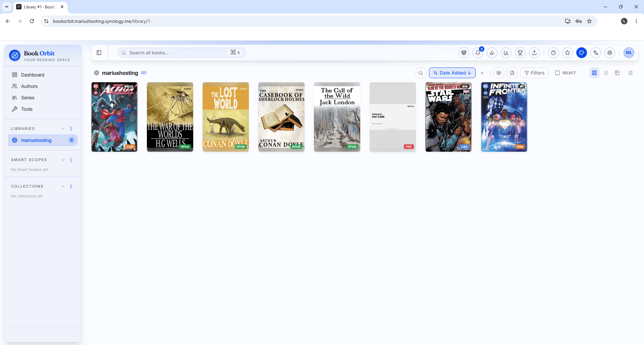Open the Chrome profile avatar
Screen dimensions: 644x345
coord(624,21)
